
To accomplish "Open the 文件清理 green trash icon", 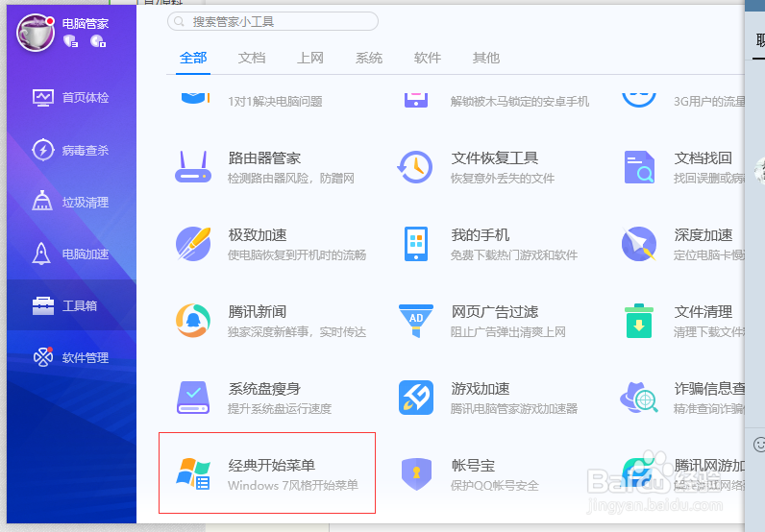I will click(x=639, y=321).
